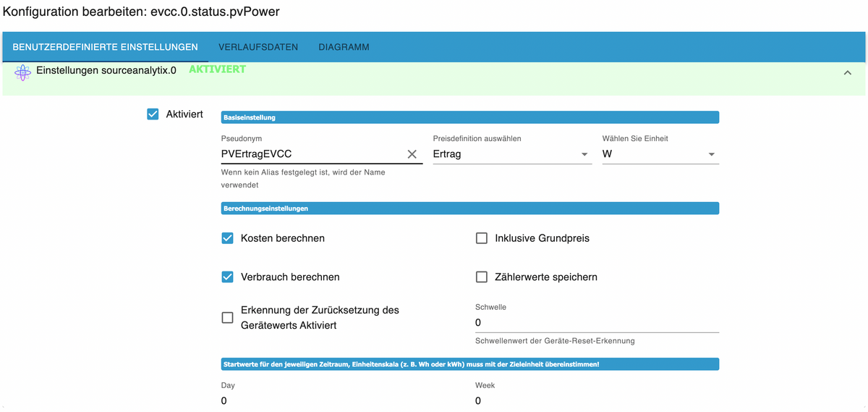Clear the PVErtragEVCC pseudonym with the X icon
The width and height of the screenshot is (868, 412).
412,154
